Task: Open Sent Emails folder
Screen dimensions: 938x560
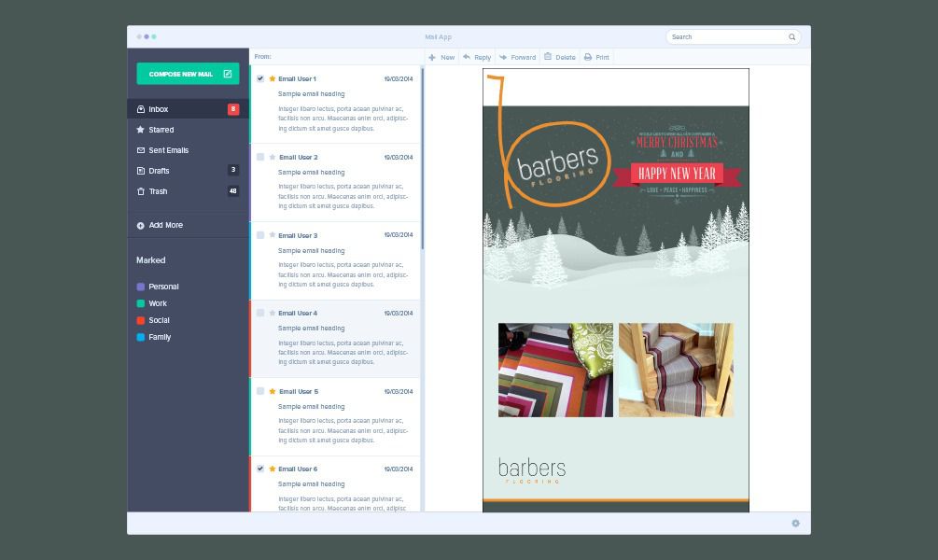Action: (188, 150)
